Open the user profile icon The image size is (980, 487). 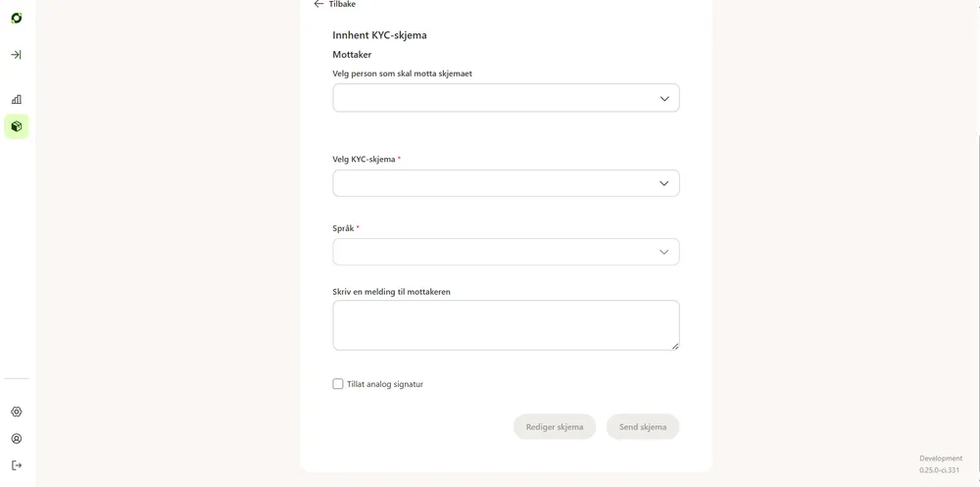point(17,439)
